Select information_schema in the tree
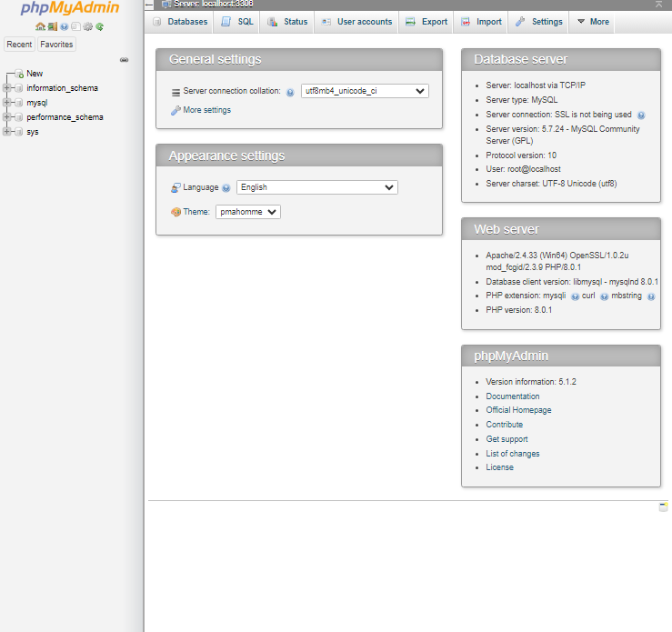The height and width of the screenshot is (632, 672). (63, 88)
